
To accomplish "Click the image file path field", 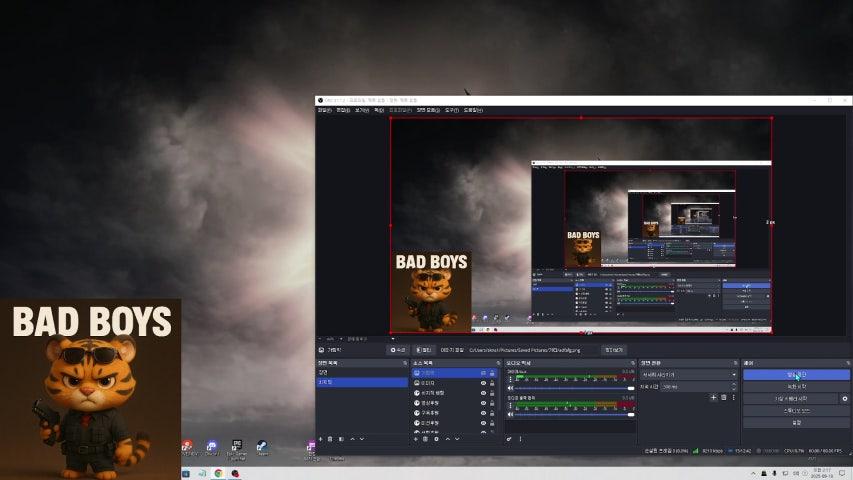I will (533, 350).
